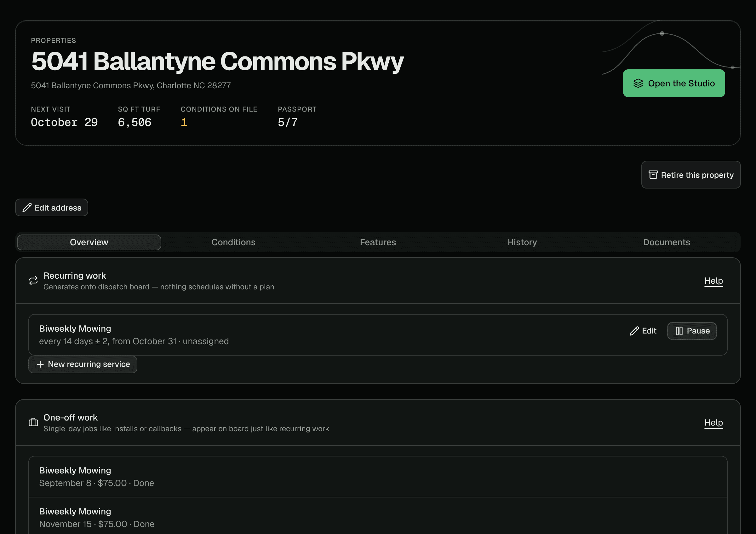Click the November 15 Biweekly Mowing job
Viewport: 756px width, 534px height.
[378, 516]
